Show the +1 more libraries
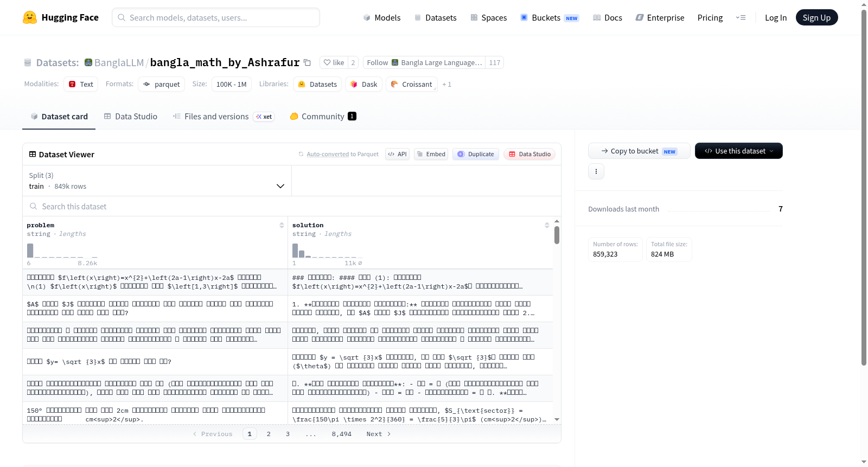Image resolution: width=868 pixels, height=467 pixels. click(x=446, y=84)
